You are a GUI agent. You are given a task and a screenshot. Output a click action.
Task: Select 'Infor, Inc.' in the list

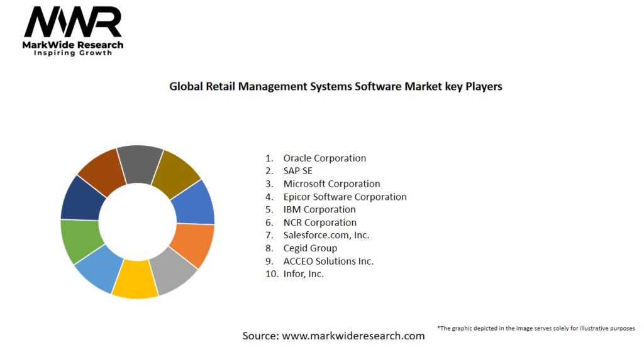[304, 274]
